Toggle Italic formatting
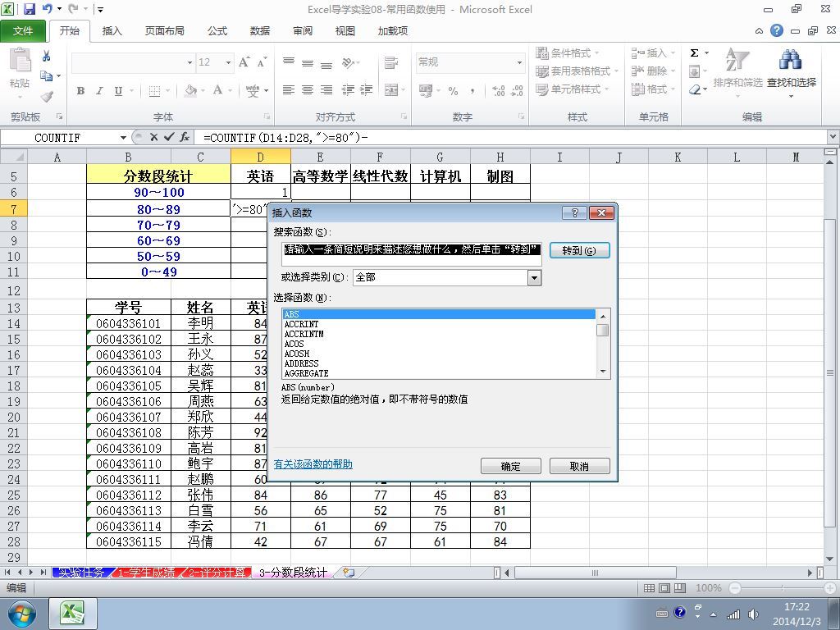This screenshot has height=630, width=840. point(99,90)
